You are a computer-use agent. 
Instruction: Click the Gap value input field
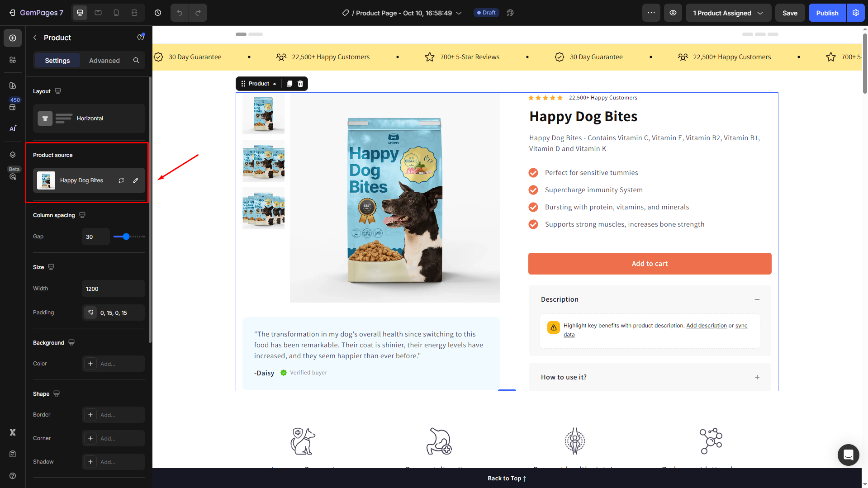[x=95, y=237]
